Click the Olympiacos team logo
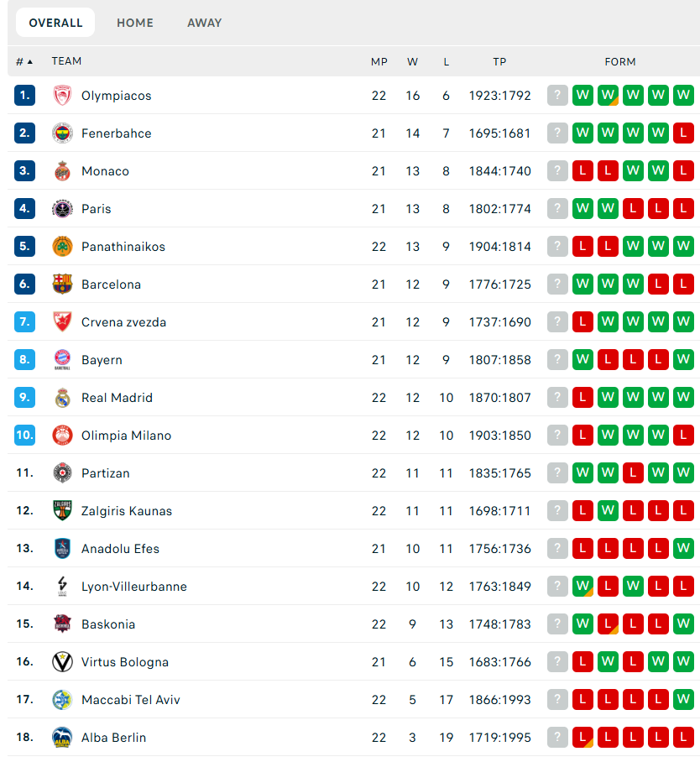This screenshot has height=762, width=700. pos(62,96)
